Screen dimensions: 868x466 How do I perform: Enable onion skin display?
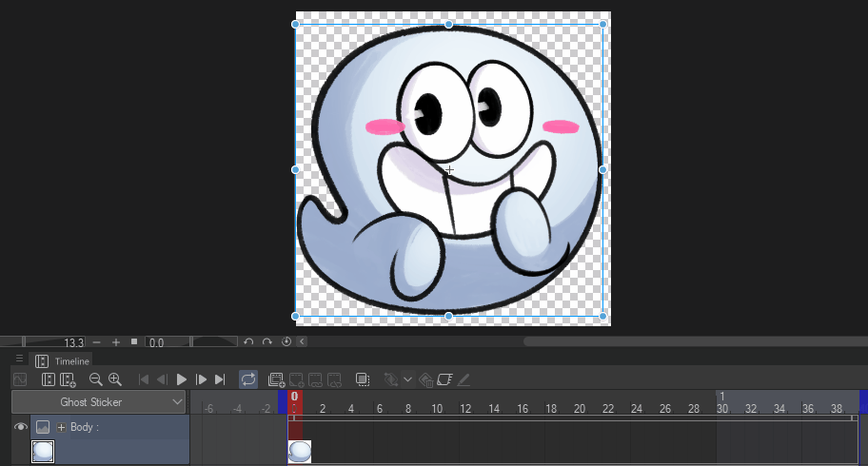point(362,379)
